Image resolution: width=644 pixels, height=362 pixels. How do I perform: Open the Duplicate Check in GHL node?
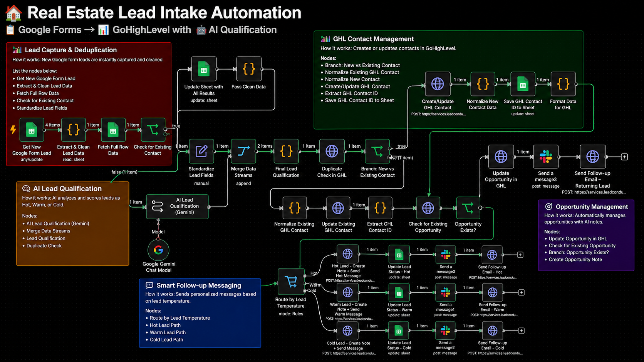(332, 151)
